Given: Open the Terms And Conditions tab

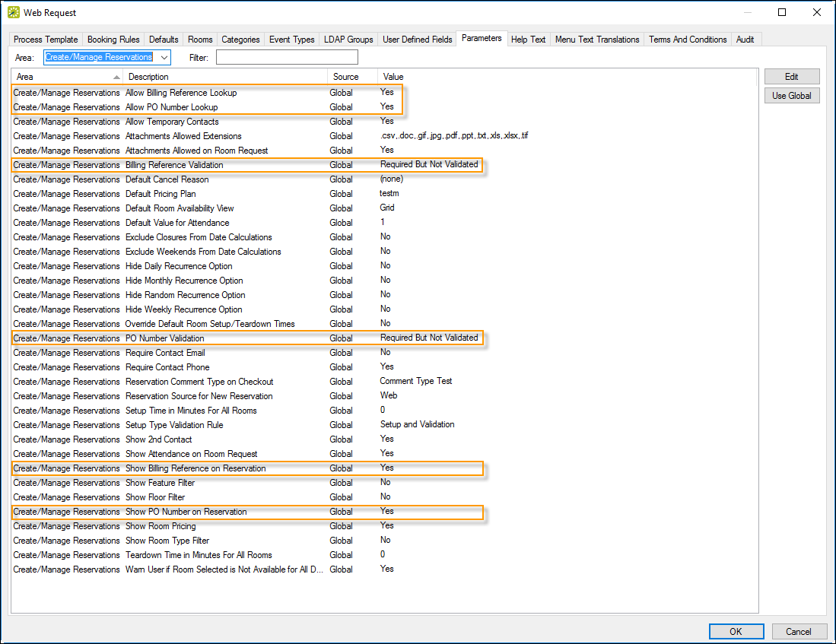Looking at the screenshot, I should (x=688, y=40).
